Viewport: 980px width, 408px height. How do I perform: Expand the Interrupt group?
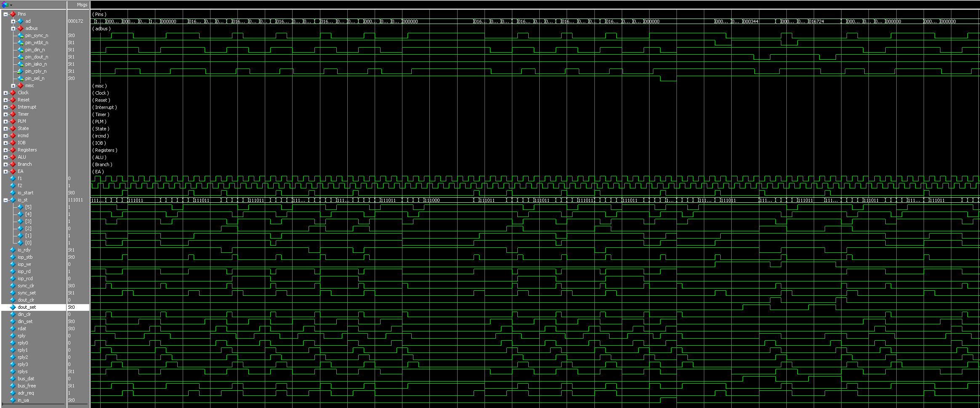pyautogui.click(x=5, y=107)
